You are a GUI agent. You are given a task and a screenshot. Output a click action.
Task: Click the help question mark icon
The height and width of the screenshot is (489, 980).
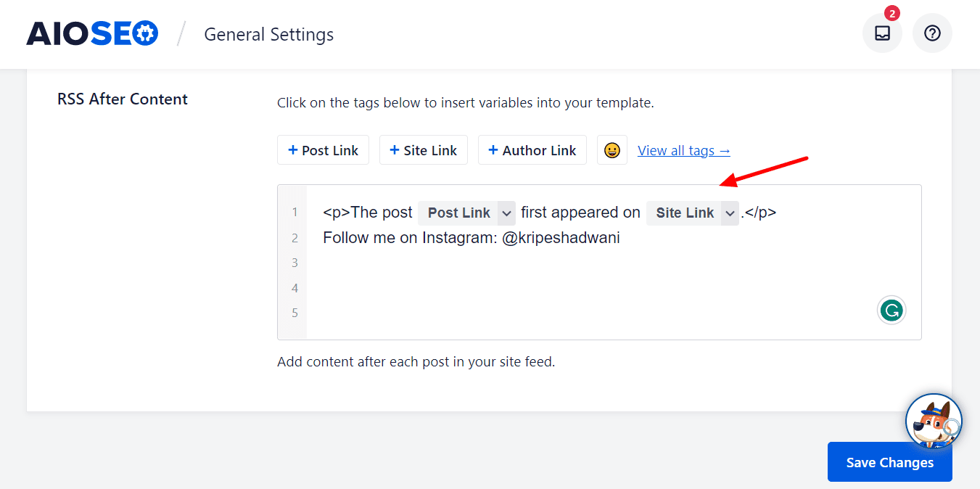932,33
